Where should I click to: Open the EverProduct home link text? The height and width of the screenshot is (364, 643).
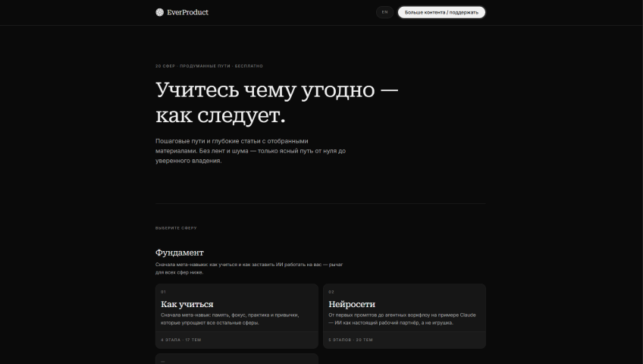click(x=187, y=12)
